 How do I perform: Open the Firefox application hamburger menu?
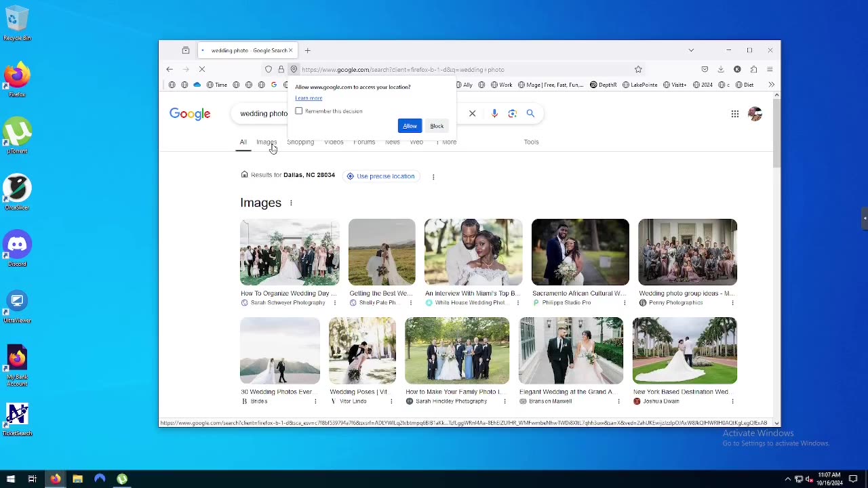coord(770,69)
